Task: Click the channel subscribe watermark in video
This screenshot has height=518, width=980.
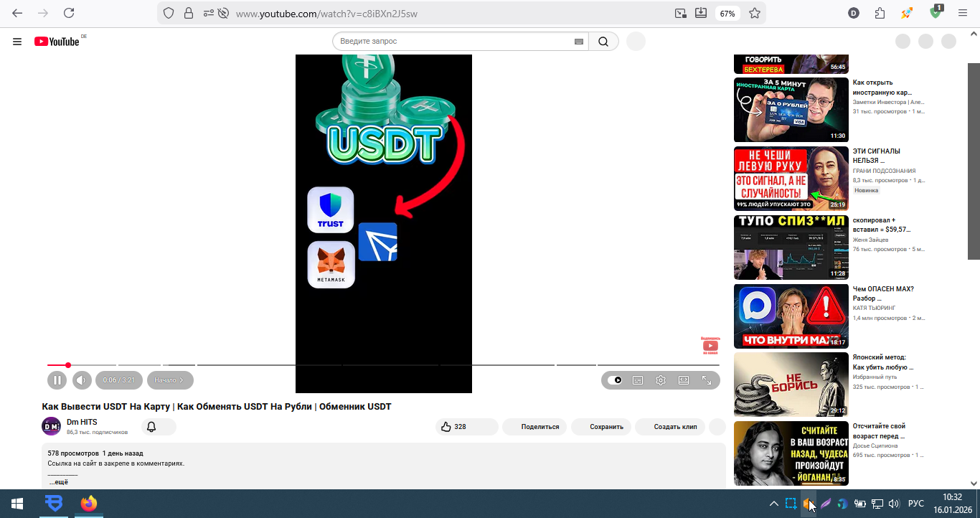Action: coord(710,346)
